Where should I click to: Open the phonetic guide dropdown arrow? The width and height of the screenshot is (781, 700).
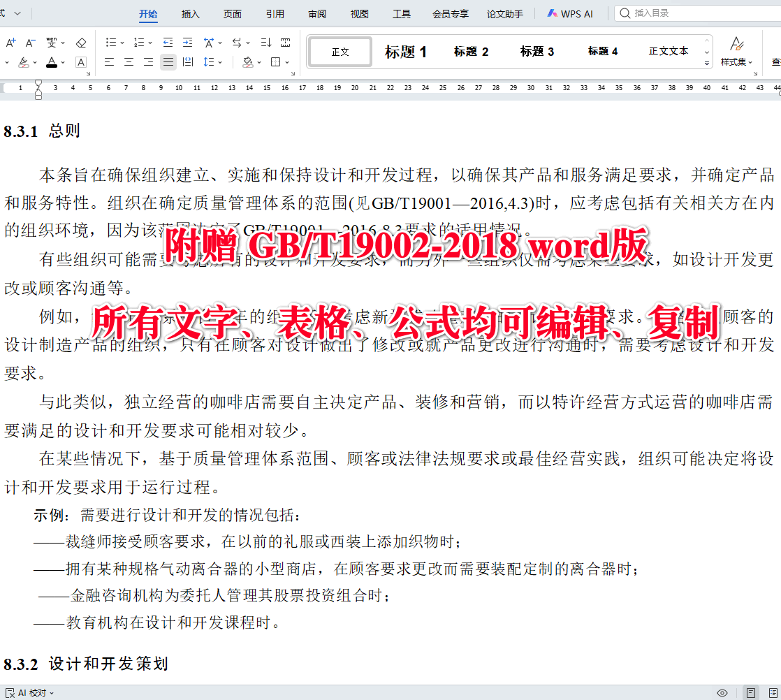[x=64, y=43]
